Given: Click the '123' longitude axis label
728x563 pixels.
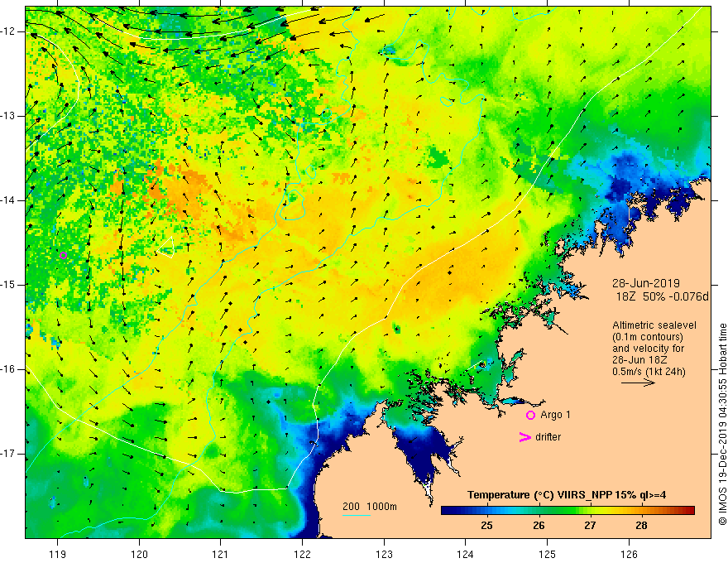Looking at the screenshot, I should tap(384, 554).
